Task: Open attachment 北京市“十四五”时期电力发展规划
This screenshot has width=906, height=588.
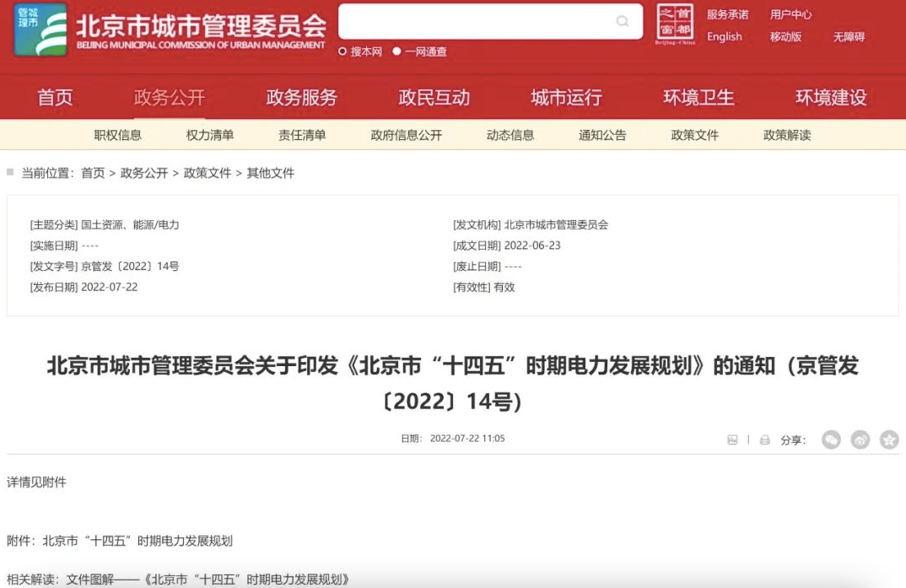Action: (x=138, y=541)
